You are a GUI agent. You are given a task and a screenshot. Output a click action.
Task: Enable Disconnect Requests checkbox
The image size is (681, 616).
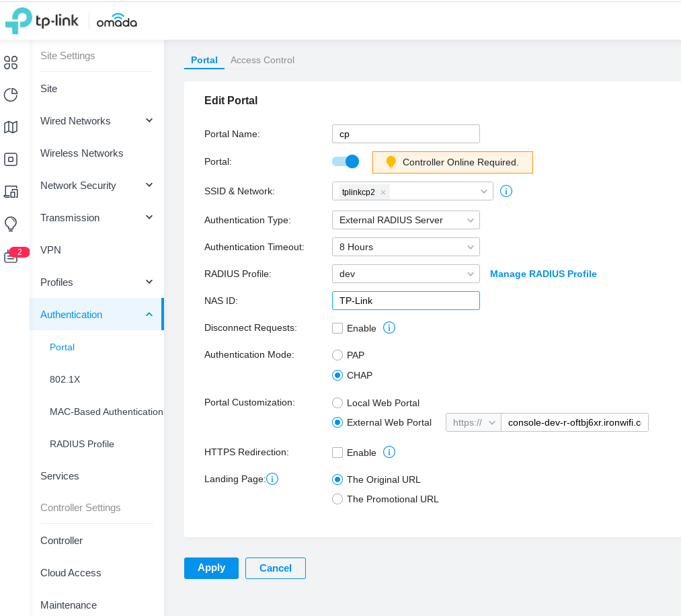tap(337, 328)
